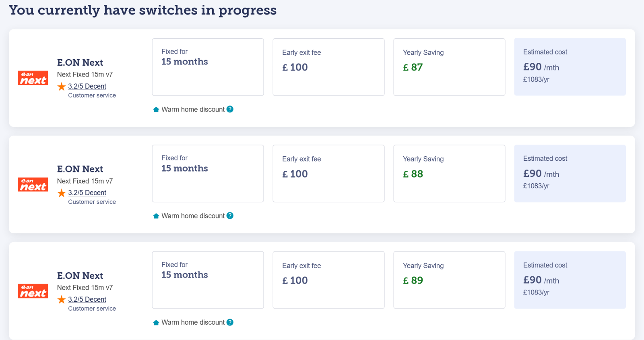Click the E.ON Next logo in the £89 saving card
Image resolution: width=644 pixels, height=340 pixels.
(33, 291)
